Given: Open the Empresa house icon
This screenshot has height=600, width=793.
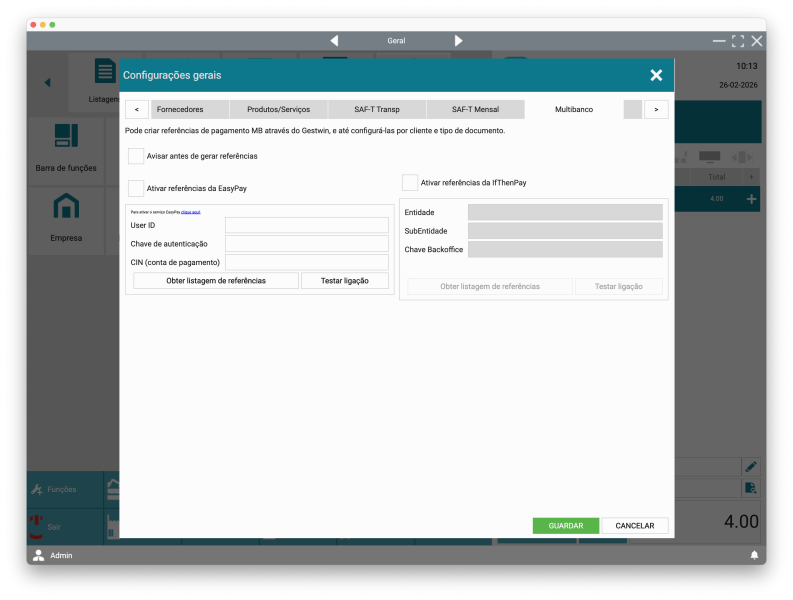Looking at the screenshot, I should (66, 206).
